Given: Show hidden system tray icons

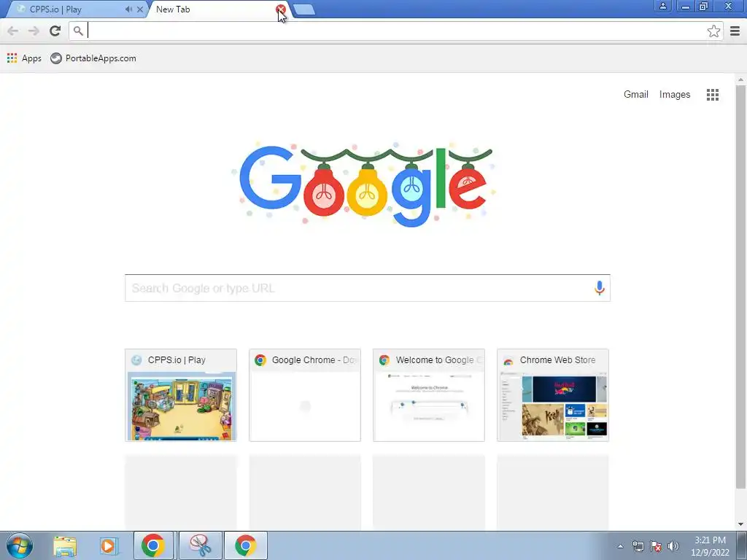Looking at the screenshot, I should (x=620, y=546).
